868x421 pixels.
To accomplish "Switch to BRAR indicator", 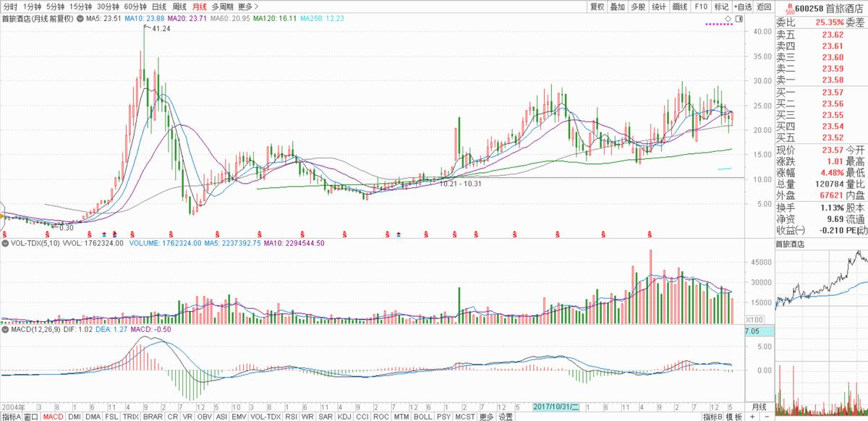I will [153, 417].
